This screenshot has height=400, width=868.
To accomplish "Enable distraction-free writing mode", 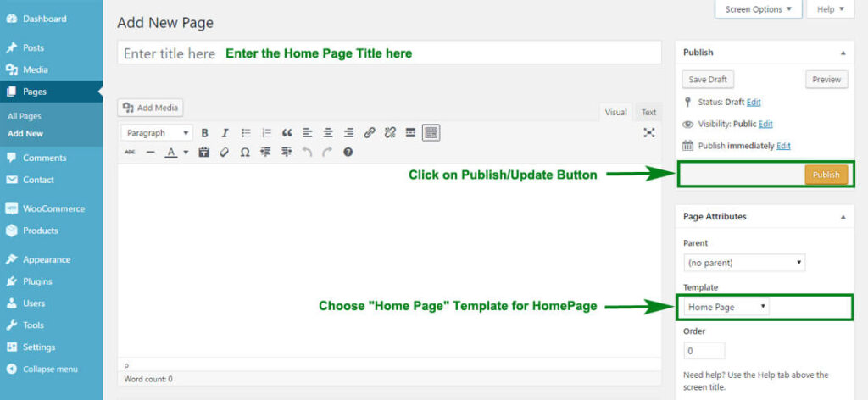I will (x=649, y=133).
